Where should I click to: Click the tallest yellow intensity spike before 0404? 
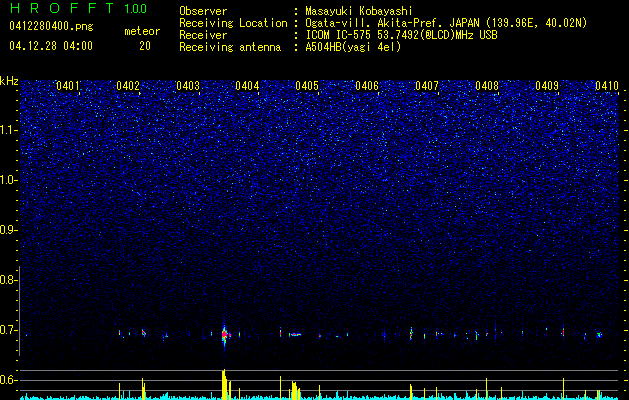pos(224,384)
